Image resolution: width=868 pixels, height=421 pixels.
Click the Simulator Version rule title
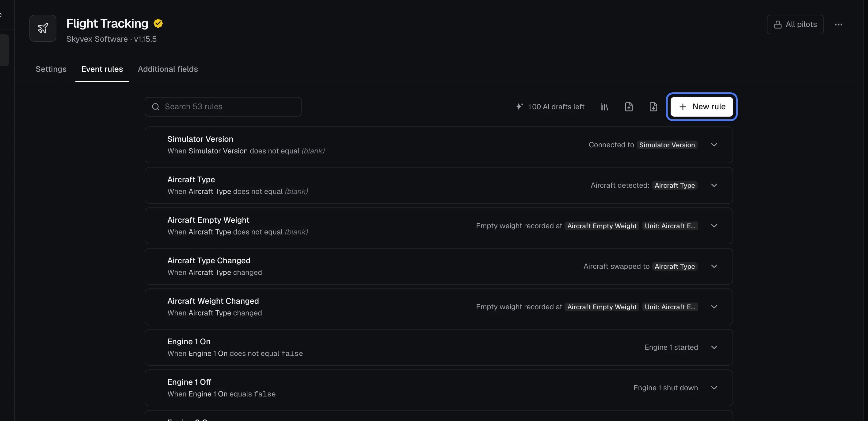coord(200,139)
